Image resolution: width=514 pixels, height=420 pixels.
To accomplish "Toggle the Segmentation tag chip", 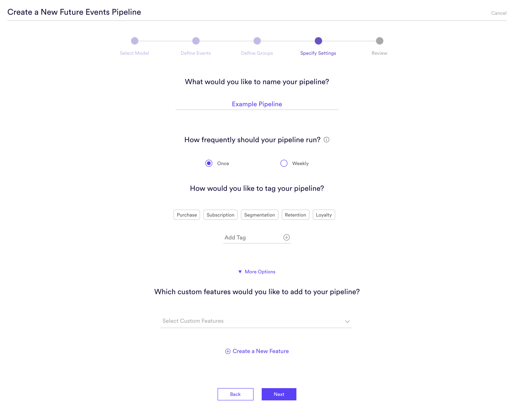I will (259, 215).
